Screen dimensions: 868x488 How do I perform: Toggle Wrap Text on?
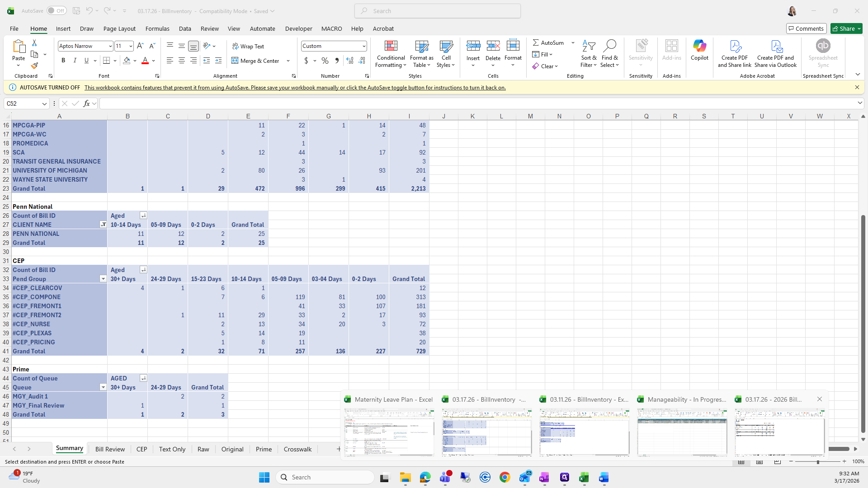[248, 46]
